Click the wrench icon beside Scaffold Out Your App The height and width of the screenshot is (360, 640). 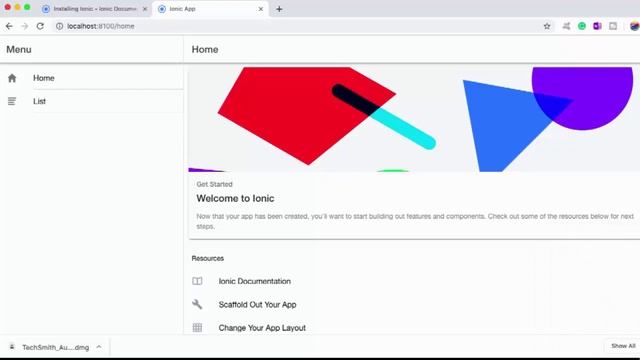coord(197,304)
